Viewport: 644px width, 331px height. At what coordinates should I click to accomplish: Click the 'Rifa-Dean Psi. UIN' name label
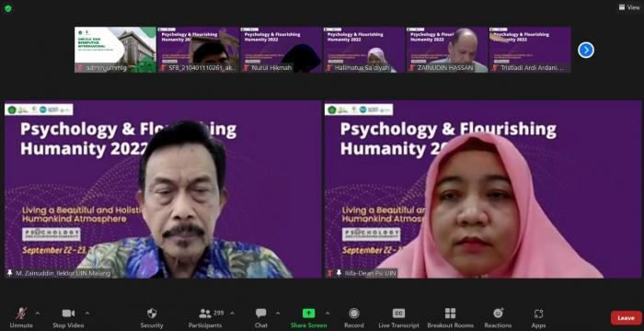(x=370, y=273)
